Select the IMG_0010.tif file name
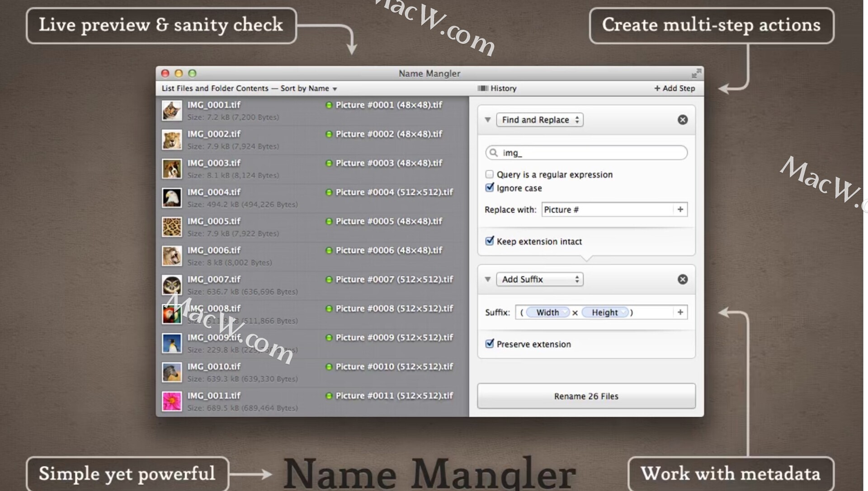The height and width of the screenshot is (491, 868). [214, 367]
